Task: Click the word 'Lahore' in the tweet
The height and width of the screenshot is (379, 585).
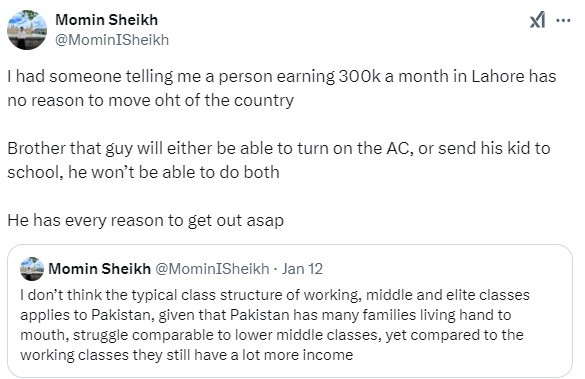Action: coord(493,76)
